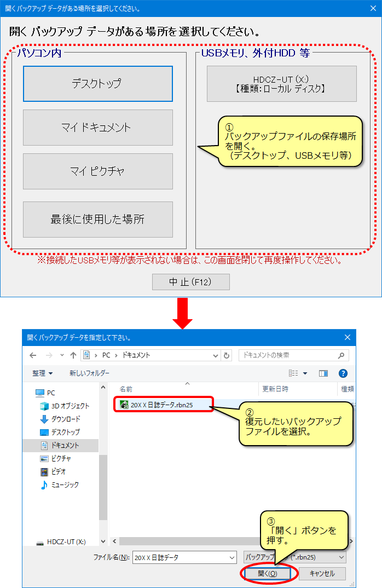
Task: Select 3D オブジェクト in navigation tree
Action: 70,406
